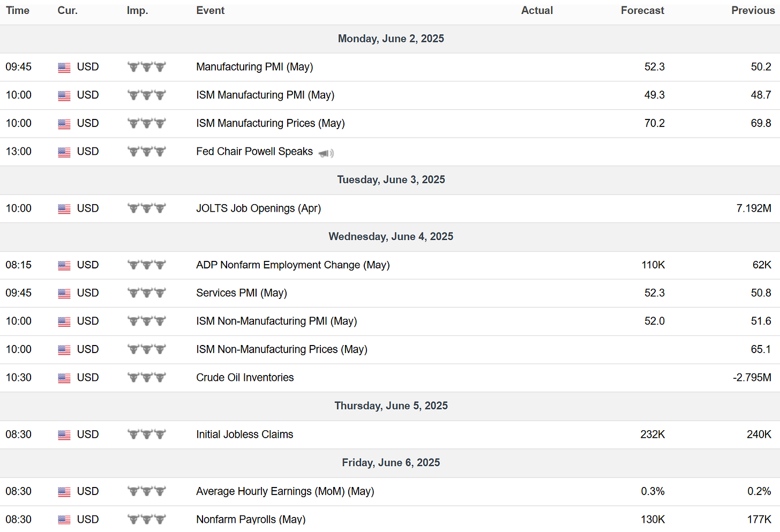Click importance bulls for Nonfarm Payrolls
The width and height of the screenshot is (780, 532).
point(146,519)
